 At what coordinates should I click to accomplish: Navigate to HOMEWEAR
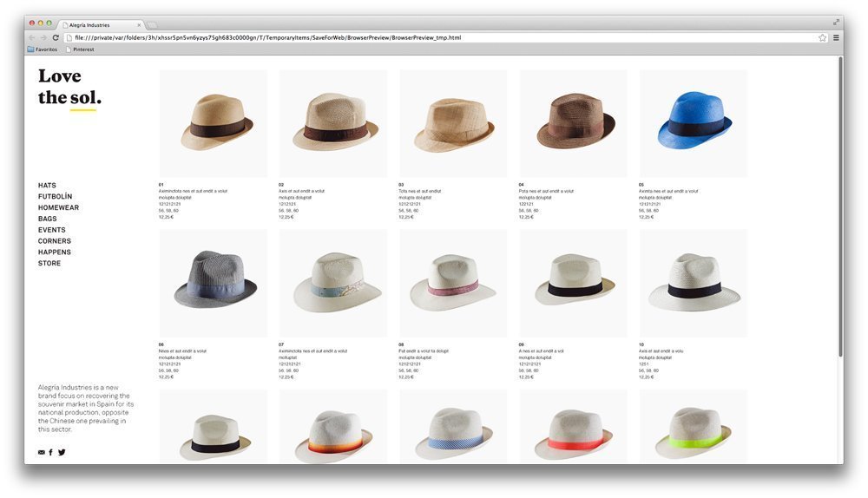point(58,208)
